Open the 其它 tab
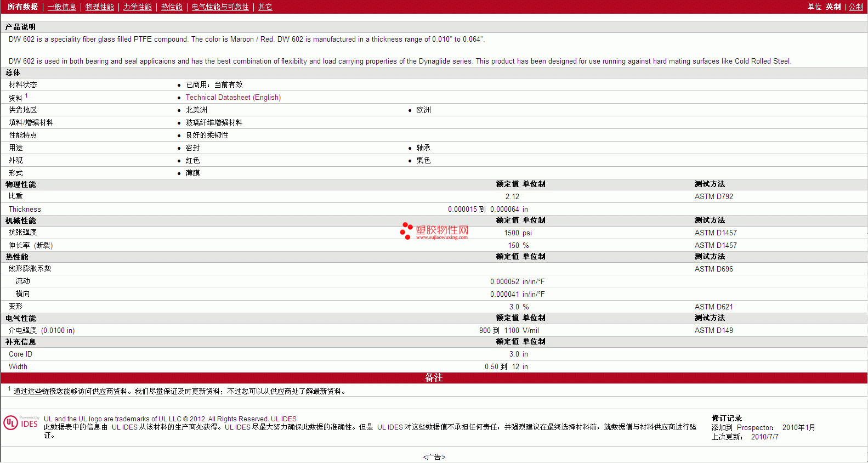 click(265, 7)
